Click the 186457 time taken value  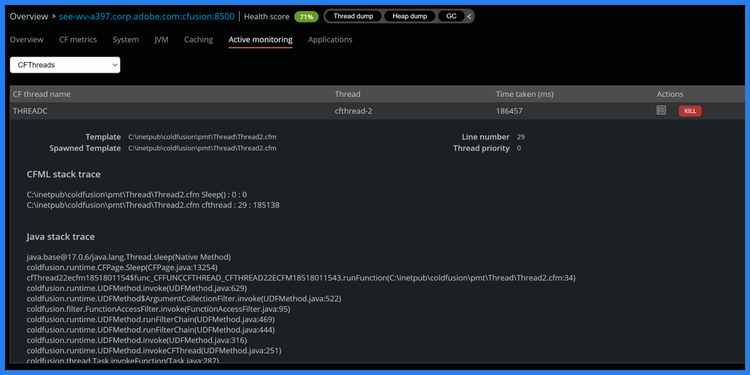(509, 111)
